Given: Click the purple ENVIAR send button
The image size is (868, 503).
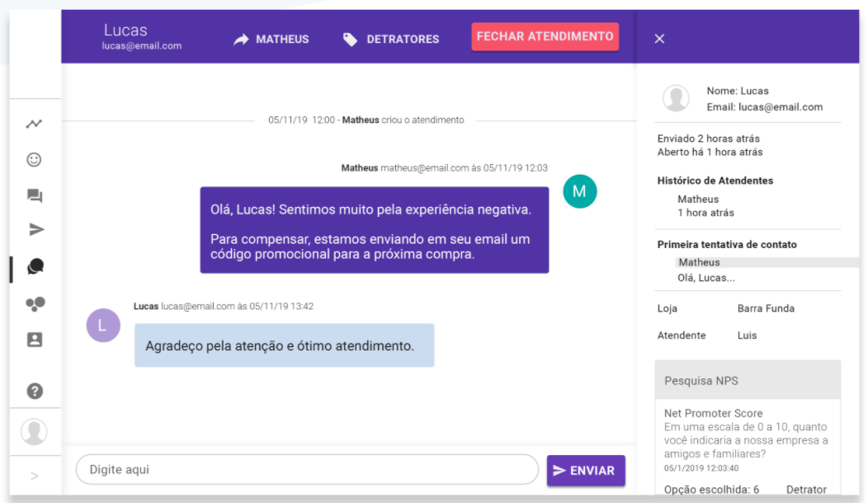Looking at the screenshot, I should click(586, 469).
